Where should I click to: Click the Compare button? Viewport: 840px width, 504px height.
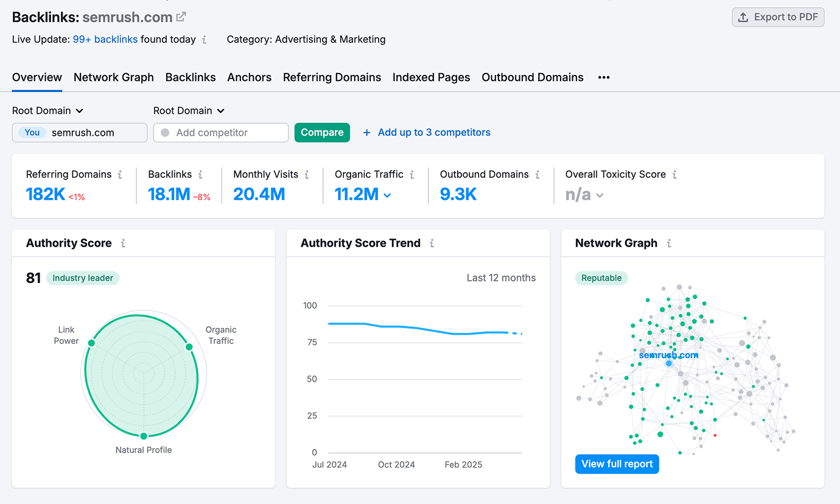pyautogui.click(x=322, y=132)
